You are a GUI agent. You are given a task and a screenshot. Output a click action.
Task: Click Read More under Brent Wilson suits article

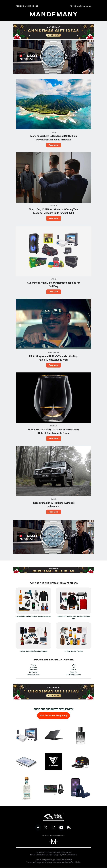click(x=53, y=218)
